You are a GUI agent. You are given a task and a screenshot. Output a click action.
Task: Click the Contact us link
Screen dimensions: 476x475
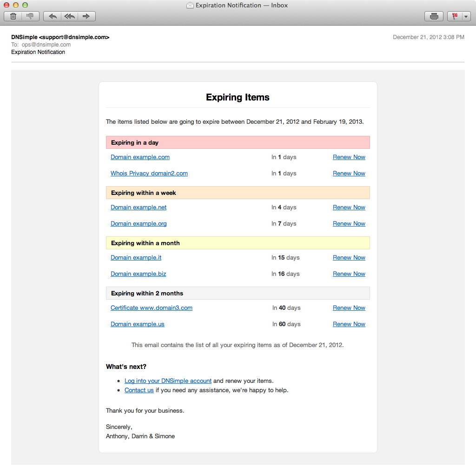pos(139,390)
